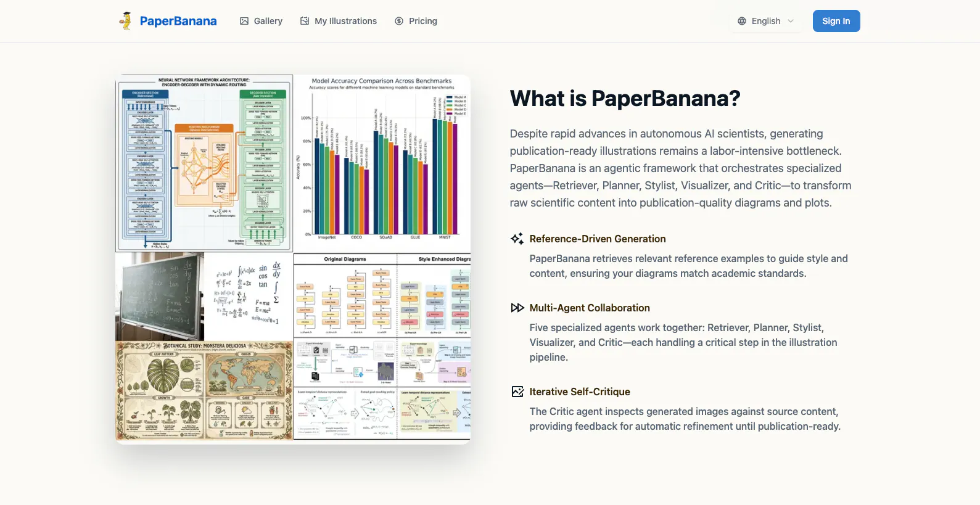
Task: Select the "What is PaperBanana?" heading
Action: [x=625, y=99]
